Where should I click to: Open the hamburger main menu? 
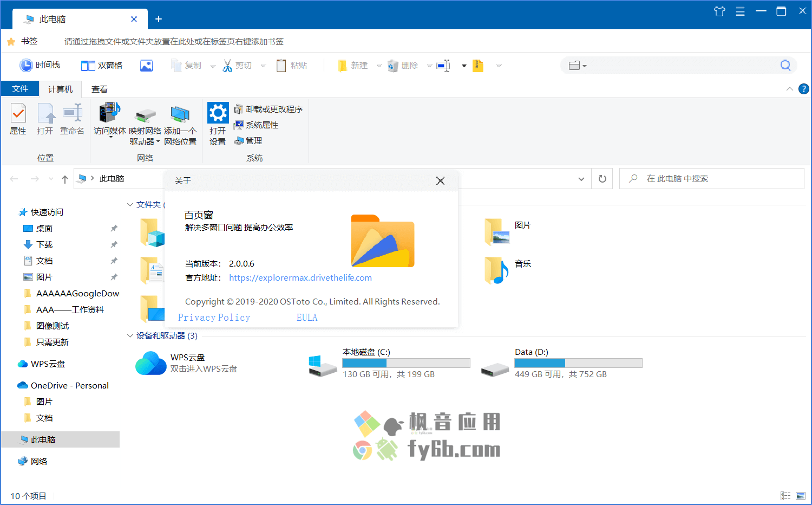(x=740, y=11)
